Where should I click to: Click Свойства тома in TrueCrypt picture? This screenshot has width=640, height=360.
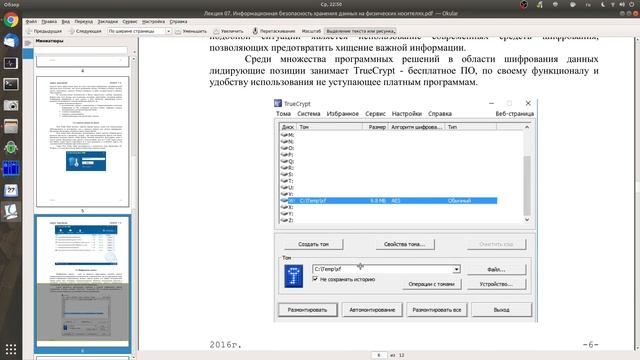pyautogui.click(x=405, y=244)
